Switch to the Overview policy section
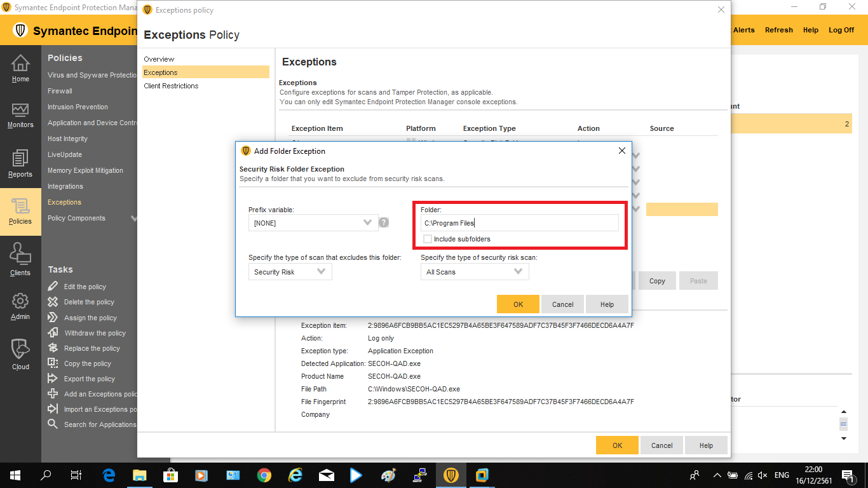Screen dimensions: 868x488 [x=159, y=59]
